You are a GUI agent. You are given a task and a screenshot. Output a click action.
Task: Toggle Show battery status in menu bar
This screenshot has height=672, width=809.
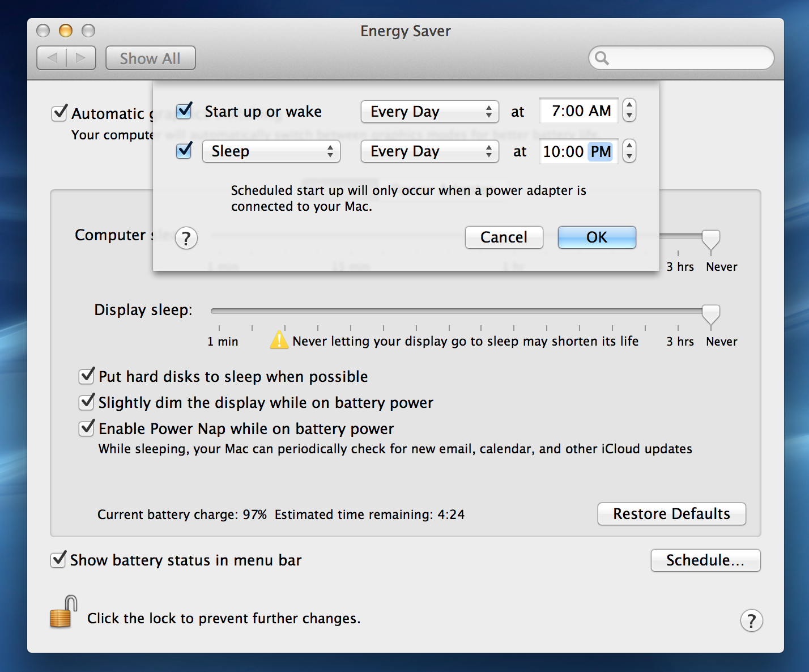[58, 559]
